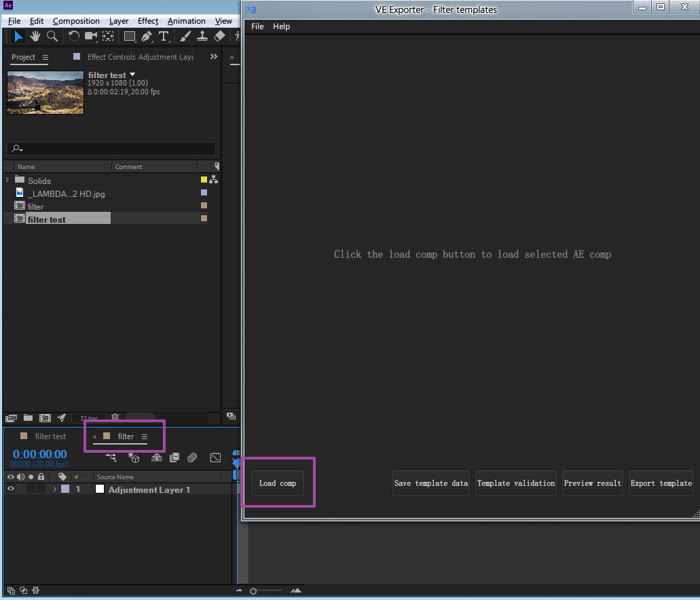Select the Pan Behind anchor point tool
Screen dimensions: 700x600
(x=108, y=36)
